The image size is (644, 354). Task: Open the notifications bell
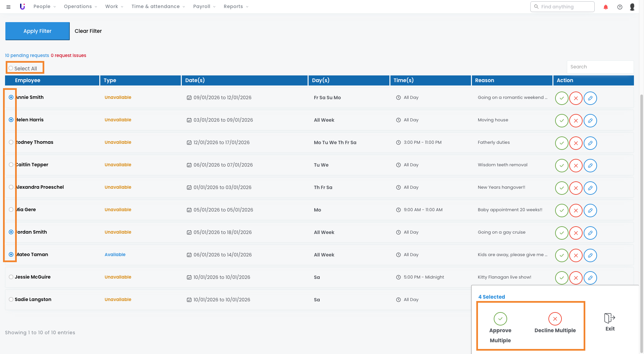(605, 7)
